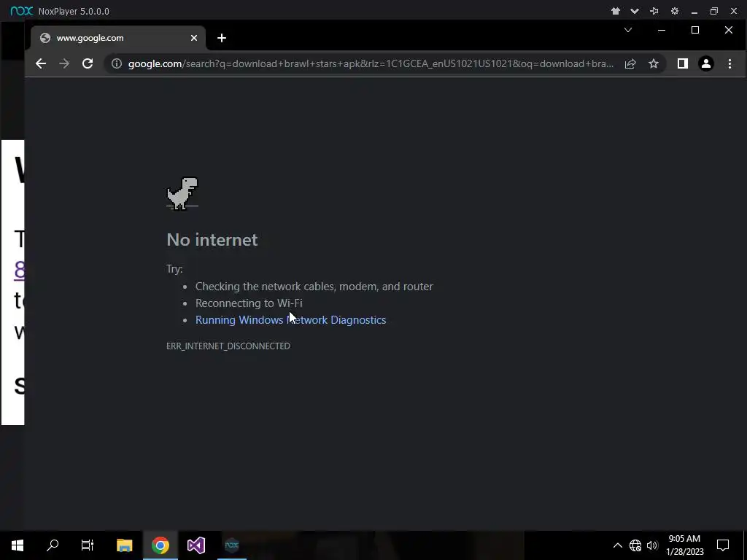
Task: Open the Windows notification center
Action: point(723,545)
